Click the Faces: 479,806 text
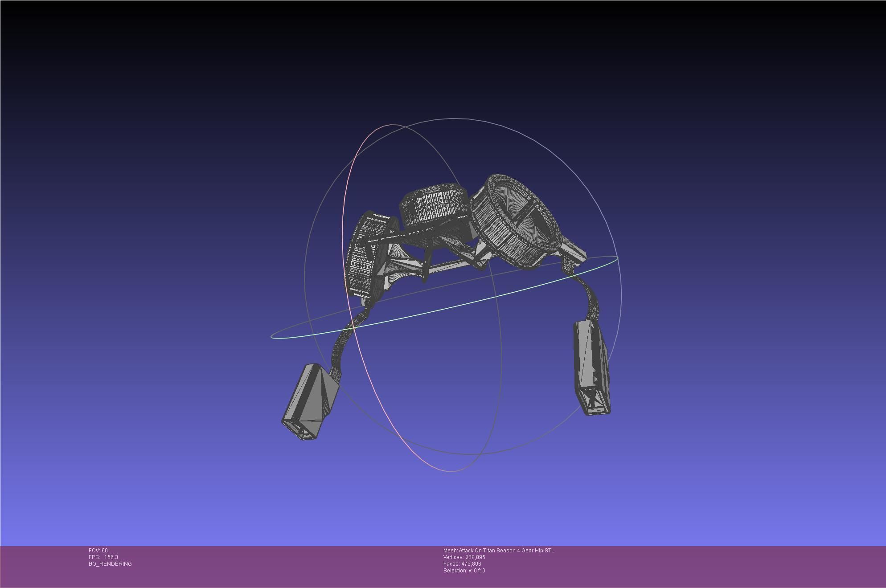The width and height of the screenshot is (886, 588). click(x=462, y=564)
